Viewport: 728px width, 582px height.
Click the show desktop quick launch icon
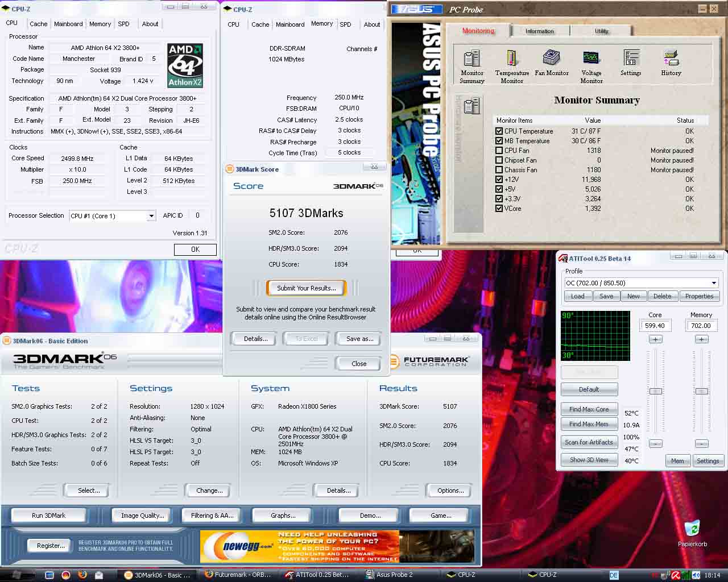pos(49,575)
